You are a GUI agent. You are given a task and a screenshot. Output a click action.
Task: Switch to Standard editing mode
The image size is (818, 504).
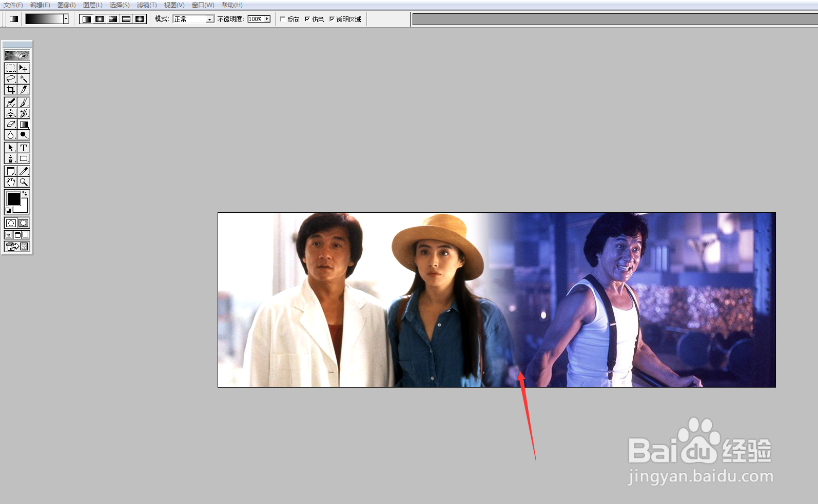point(11,223)
